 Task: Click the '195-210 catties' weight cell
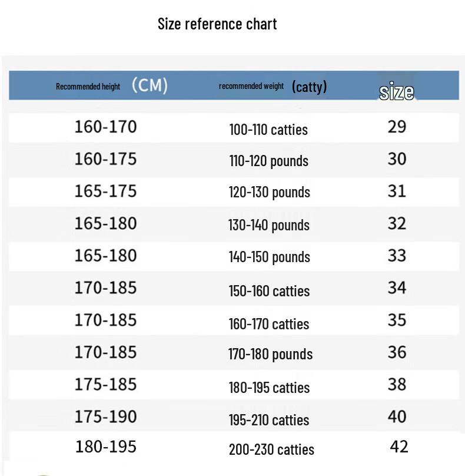pos(269,420)
